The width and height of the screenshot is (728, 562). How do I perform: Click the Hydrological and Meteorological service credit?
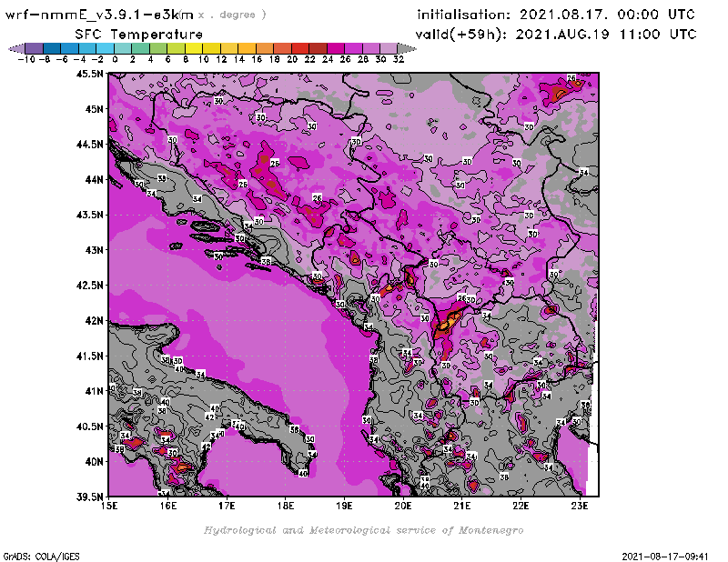363,530
